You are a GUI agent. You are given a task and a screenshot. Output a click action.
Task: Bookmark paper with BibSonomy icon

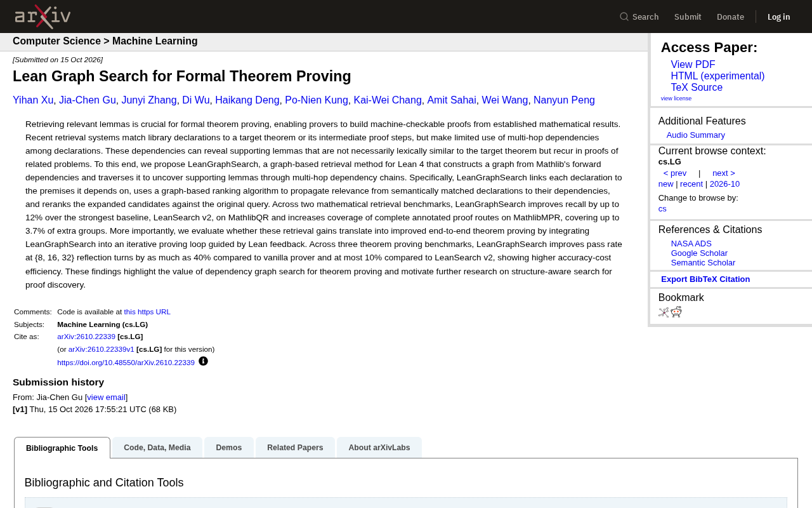(x=664, y=312)
